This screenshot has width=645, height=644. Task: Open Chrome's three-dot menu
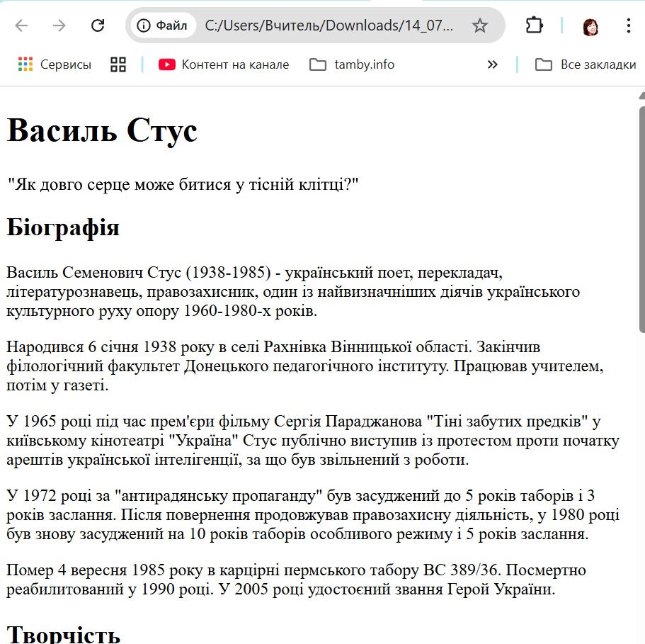pos(629,26)
